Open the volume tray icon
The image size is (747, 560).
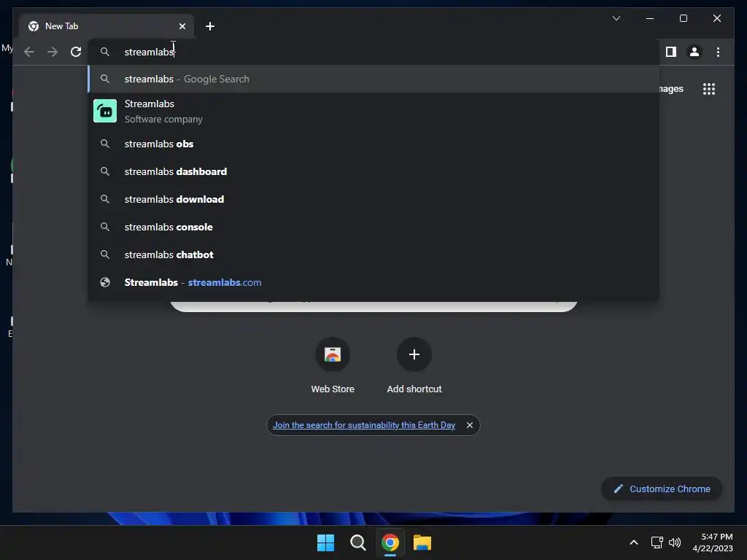point(675,542)
